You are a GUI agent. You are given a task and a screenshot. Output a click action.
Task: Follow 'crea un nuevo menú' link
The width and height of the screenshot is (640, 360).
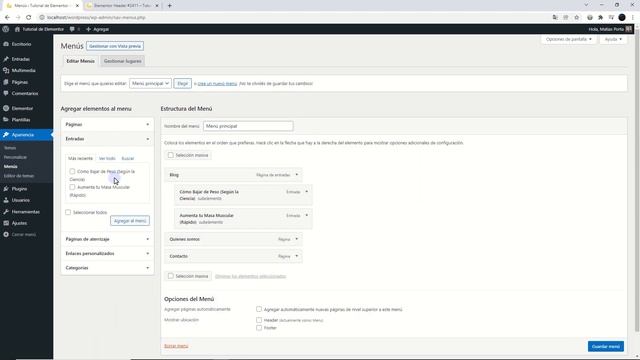[217, 84]
